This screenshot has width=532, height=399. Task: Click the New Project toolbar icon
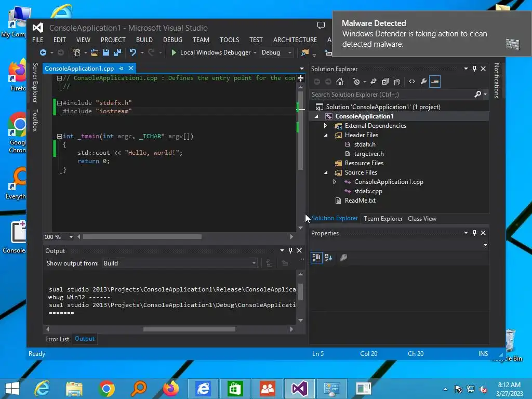77,52
